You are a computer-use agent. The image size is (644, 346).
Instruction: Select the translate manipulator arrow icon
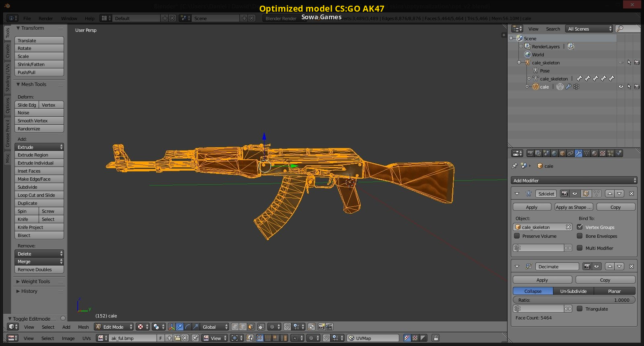coord(180,327)
